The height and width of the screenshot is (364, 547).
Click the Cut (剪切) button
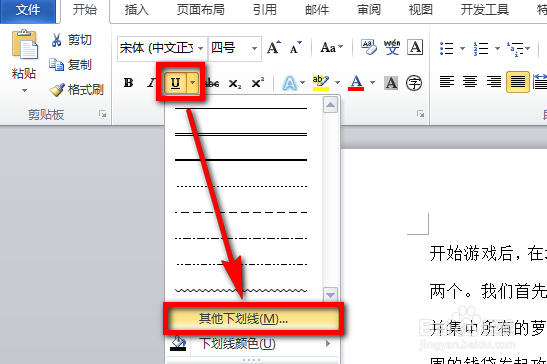click(72, 40)
